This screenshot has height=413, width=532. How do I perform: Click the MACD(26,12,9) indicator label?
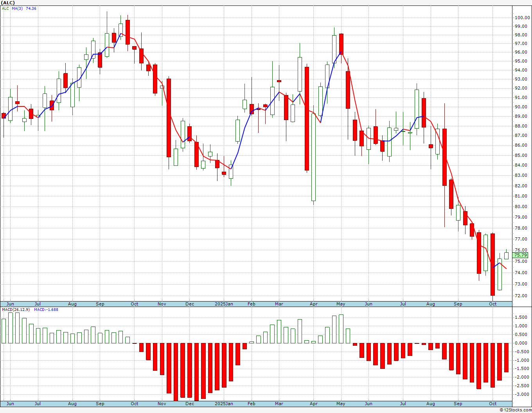[16, 310]
